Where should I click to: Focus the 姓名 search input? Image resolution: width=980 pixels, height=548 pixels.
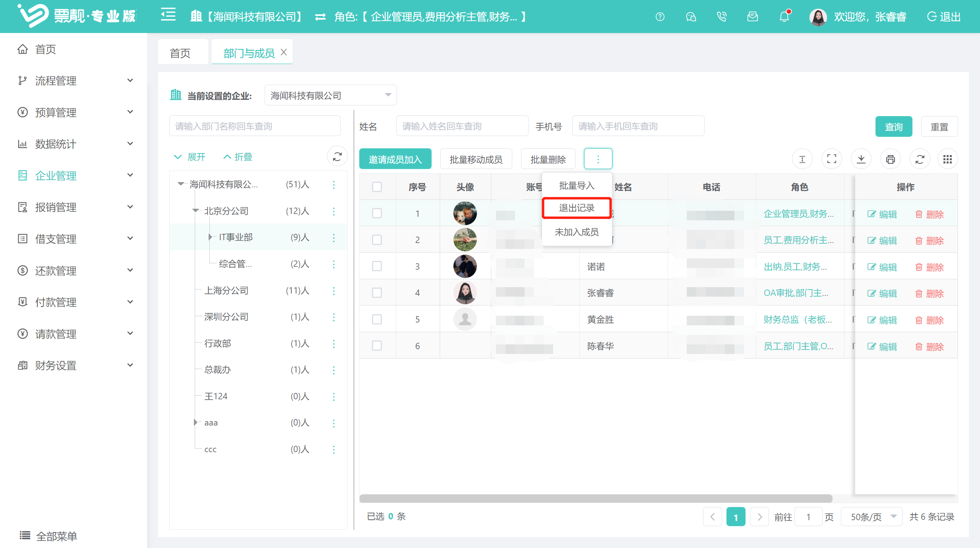(462, 126)
